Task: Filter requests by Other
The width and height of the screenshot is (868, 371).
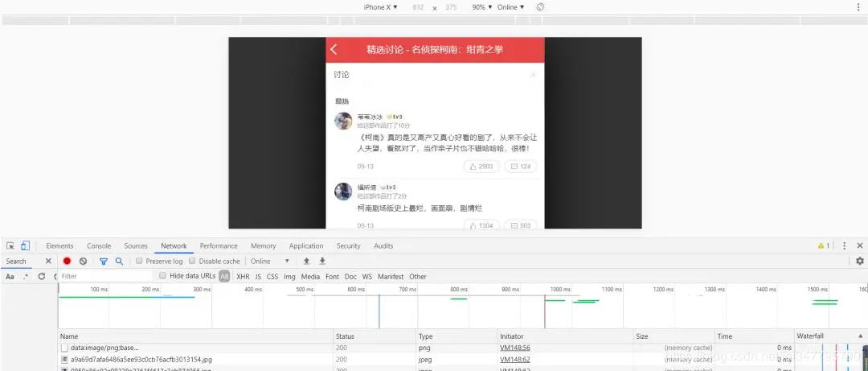Action: 418,276
